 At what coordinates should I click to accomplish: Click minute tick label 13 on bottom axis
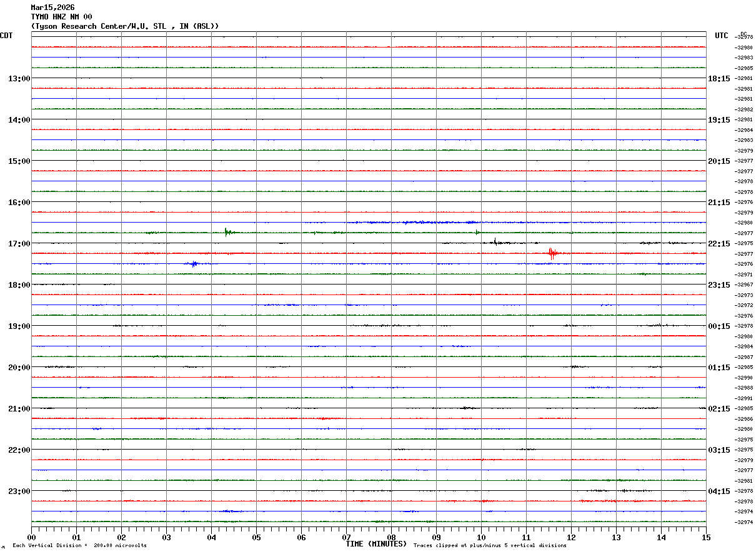616,537
